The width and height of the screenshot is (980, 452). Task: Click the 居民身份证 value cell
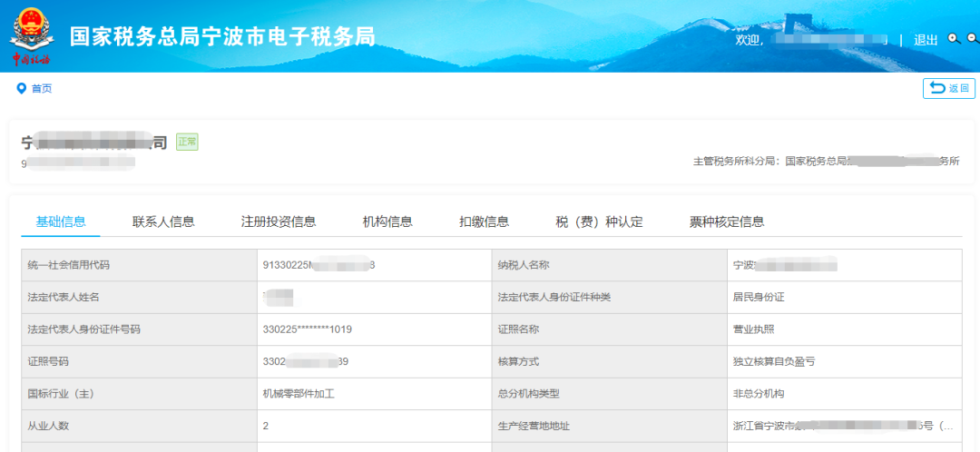pyautogui.click(x=845, y=298)
